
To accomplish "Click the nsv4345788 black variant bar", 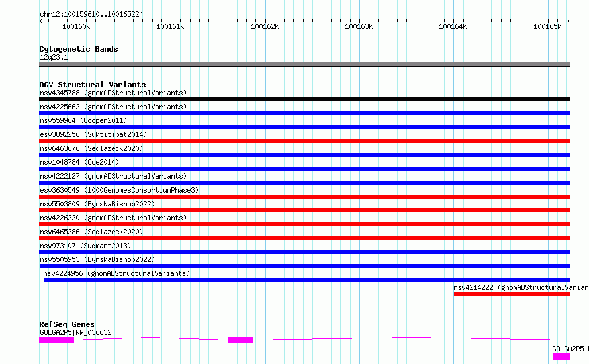I will pyautogui.click(x=304, y=99).
